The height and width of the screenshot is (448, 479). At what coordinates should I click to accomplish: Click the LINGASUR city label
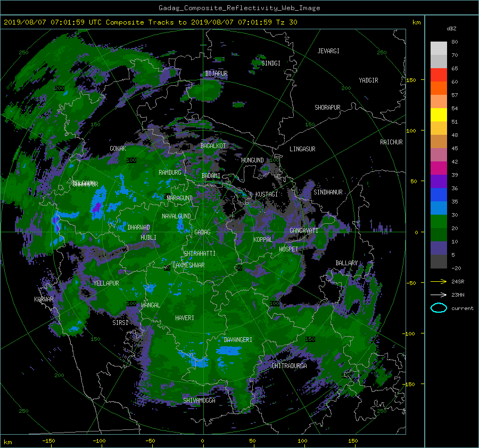tap(302, 149)
